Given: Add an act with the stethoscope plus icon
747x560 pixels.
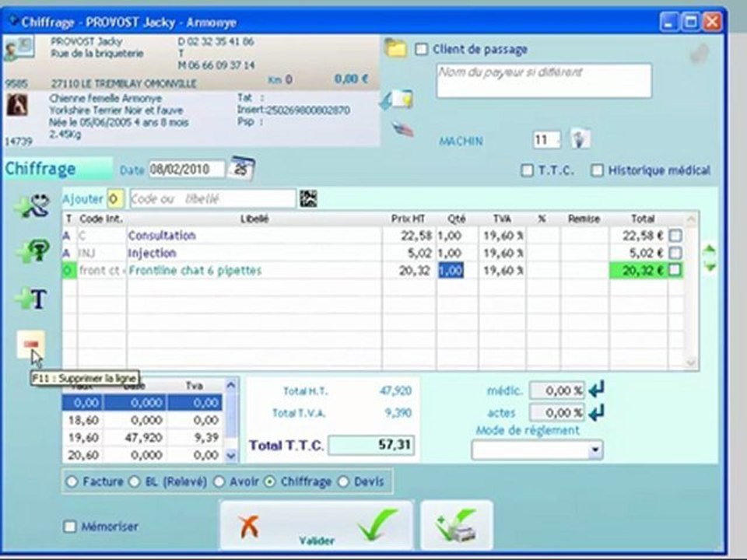Looking at the screenshot, I should click(x=32, y=206).
